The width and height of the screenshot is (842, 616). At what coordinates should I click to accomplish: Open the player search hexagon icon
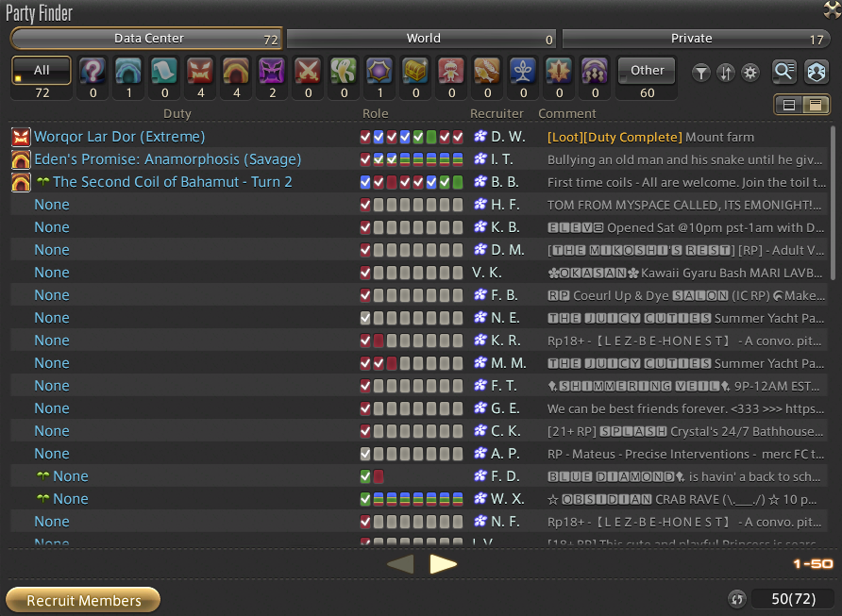click(817, 72)
